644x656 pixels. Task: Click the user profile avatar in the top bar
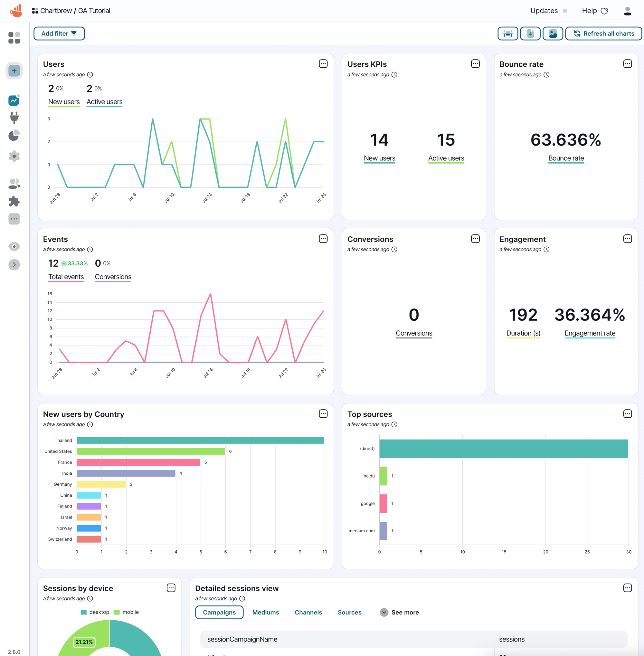click(x=628, y=11)
